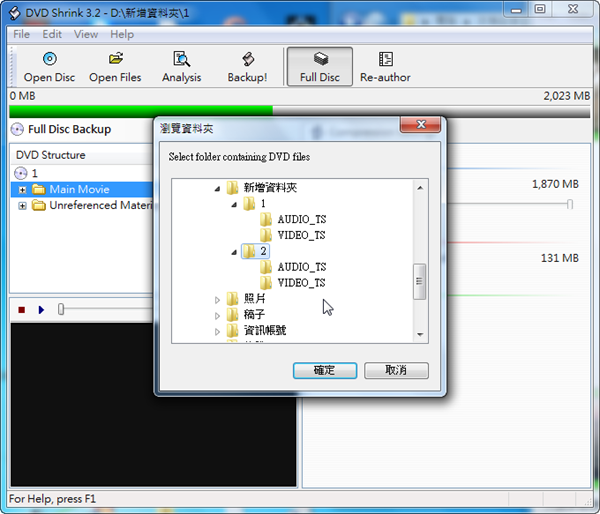Click the Full Disc Backup disc icon
This screenshot has width=600, height=514.
[17, 129]
